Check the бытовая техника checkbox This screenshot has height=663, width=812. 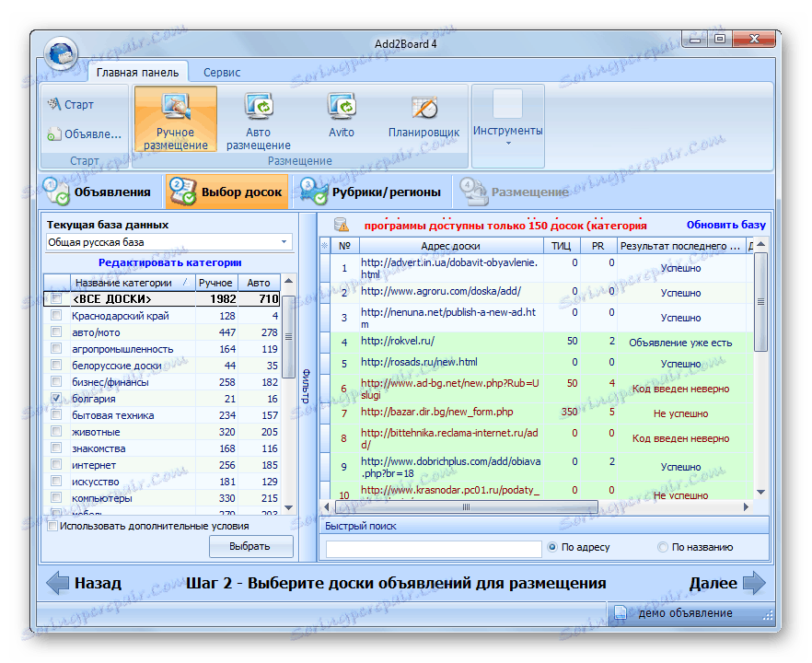click(x=56, y=415)
